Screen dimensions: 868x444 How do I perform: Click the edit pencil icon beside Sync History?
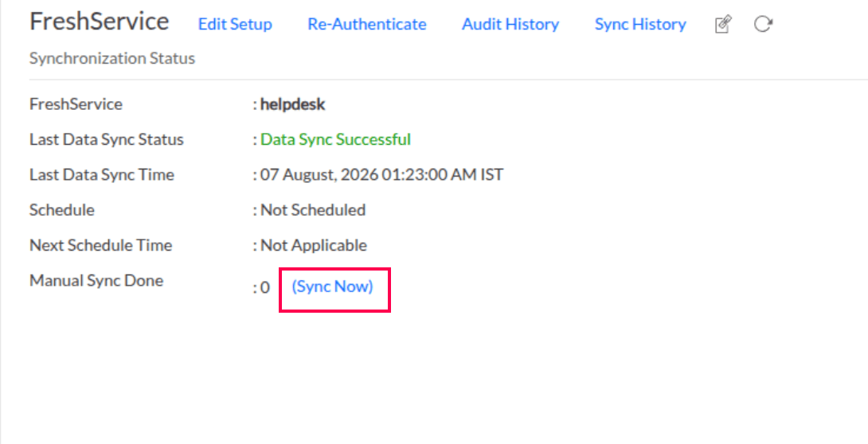tap(723, 25)
